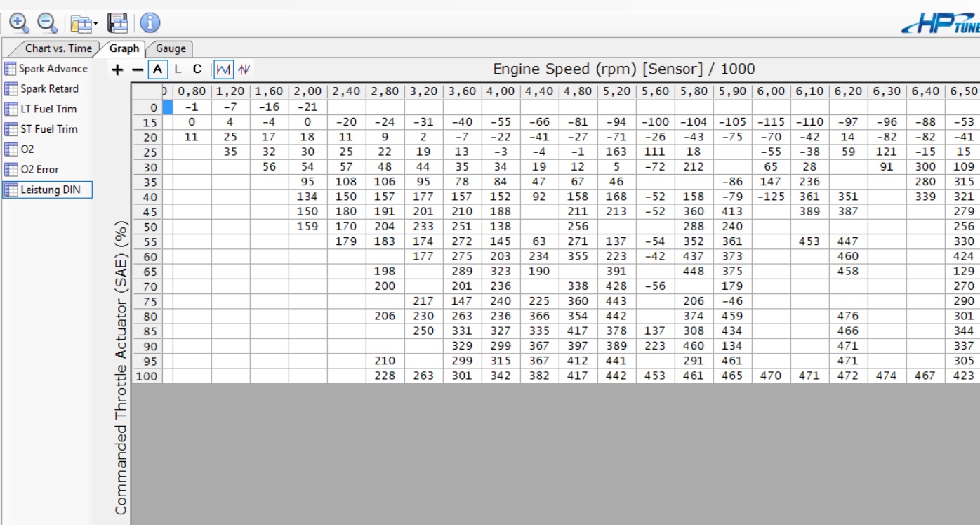This screenshot has height=525, width=980.
Task: Click the save table layout icon
Action: pos(117,23)
